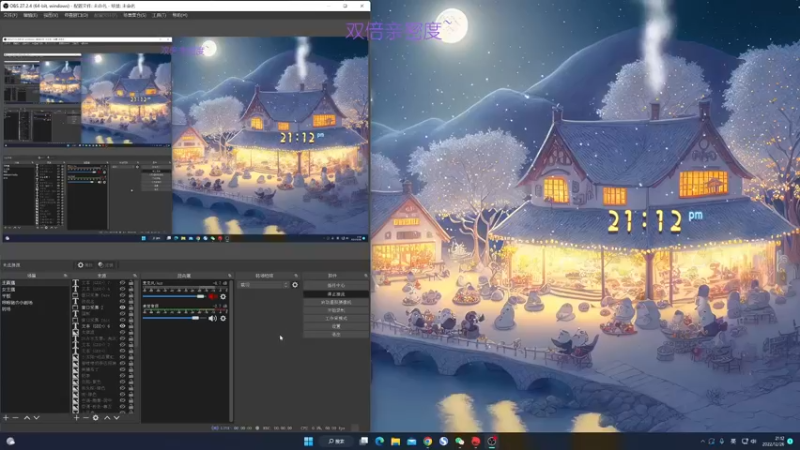Click the 工作室模式 studio mode button

(336, 318)
